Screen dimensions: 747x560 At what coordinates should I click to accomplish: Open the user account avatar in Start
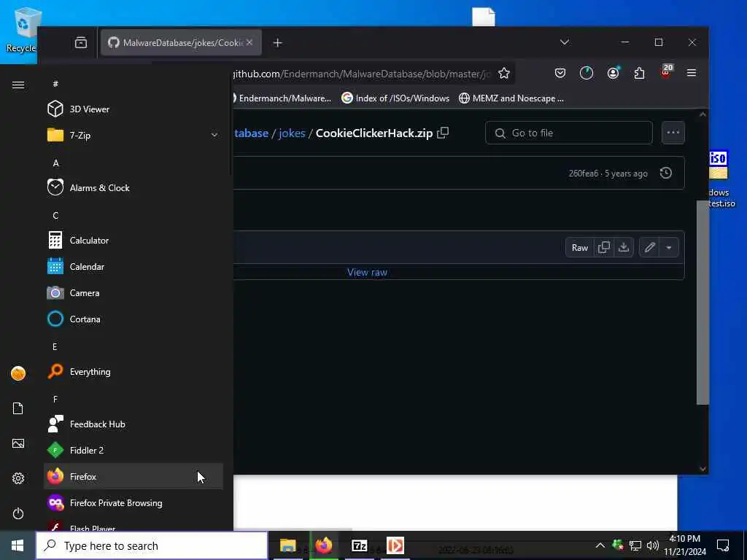coord(18,373)
